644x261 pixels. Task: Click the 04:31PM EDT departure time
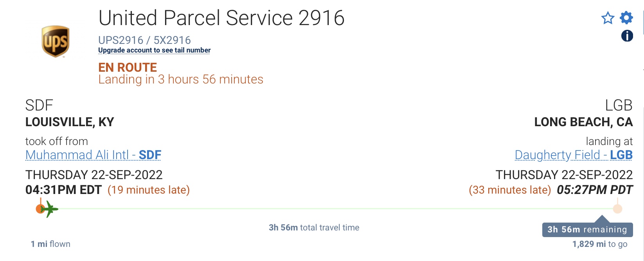click(x=63, y=190)
